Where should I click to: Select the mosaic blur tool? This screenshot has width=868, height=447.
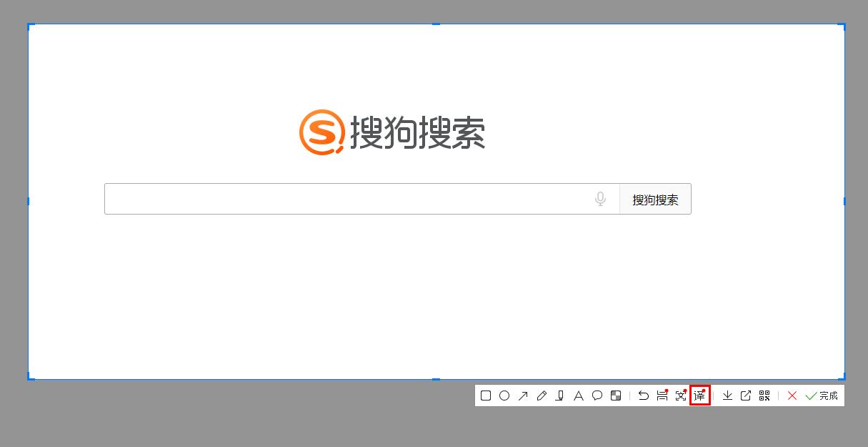point(616,395)
